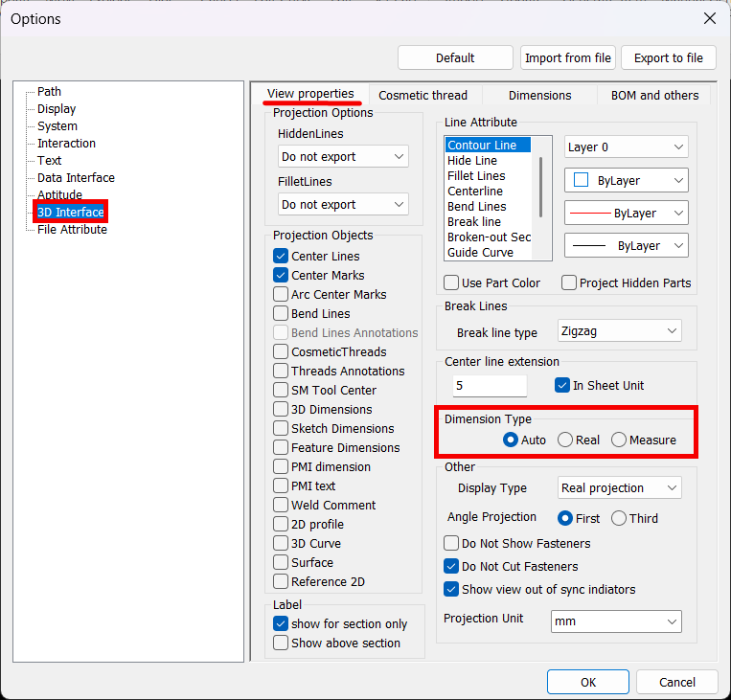The height and width of the screenshot is (700, 731).
Task: Select Auto dimension type radio
Action: 511,440
